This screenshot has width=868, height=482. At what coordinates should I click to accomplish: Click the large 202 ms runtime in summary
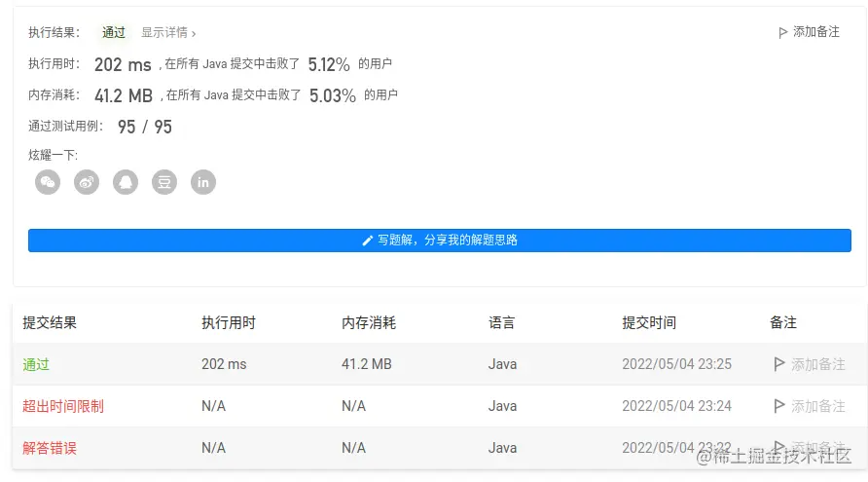point(123,65)
